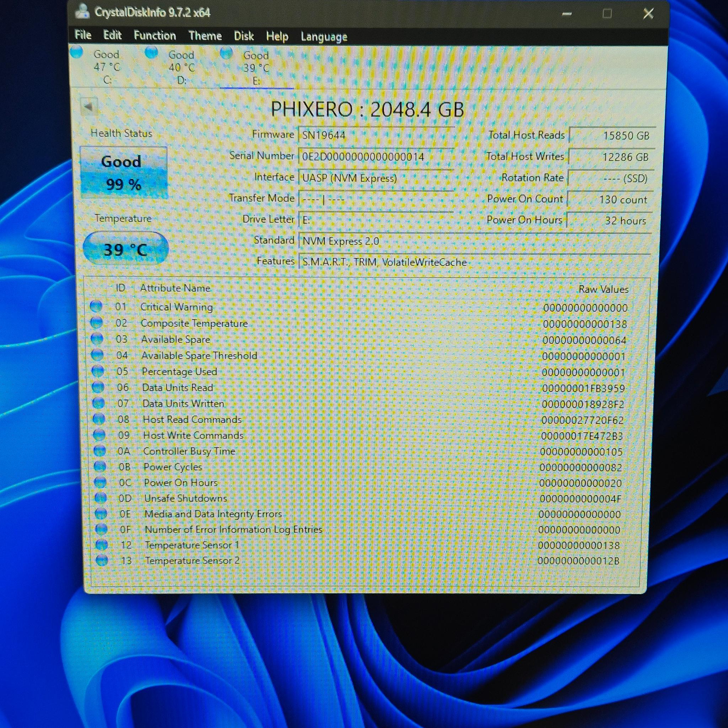This screenshot has width=728, height=728.
Task: Click the status icon for Host Write Commands
Action: [x=99, y=435]
